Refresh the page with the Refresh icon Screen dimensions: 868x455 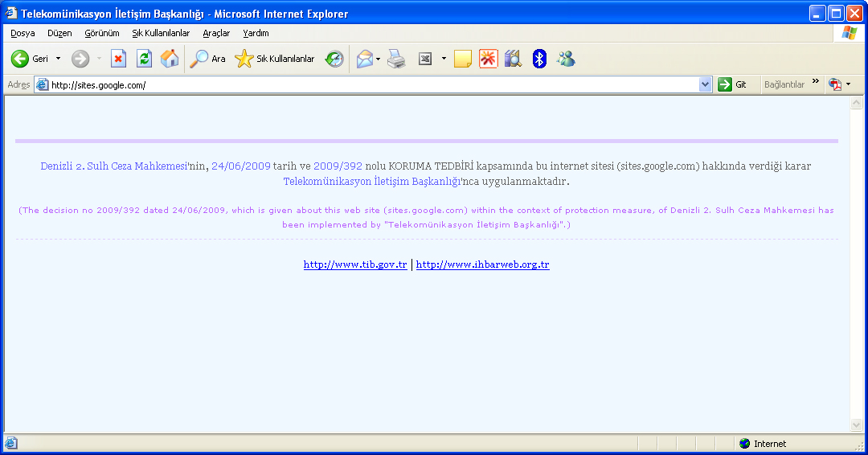coord(144,59)
